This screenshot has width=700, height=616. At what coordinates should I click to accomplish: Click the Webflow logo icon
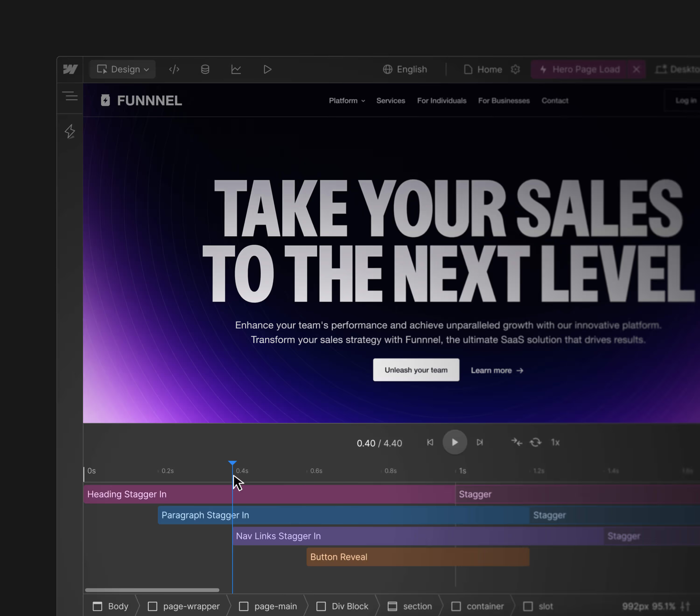pyautogui.click(x=70, y=70)
